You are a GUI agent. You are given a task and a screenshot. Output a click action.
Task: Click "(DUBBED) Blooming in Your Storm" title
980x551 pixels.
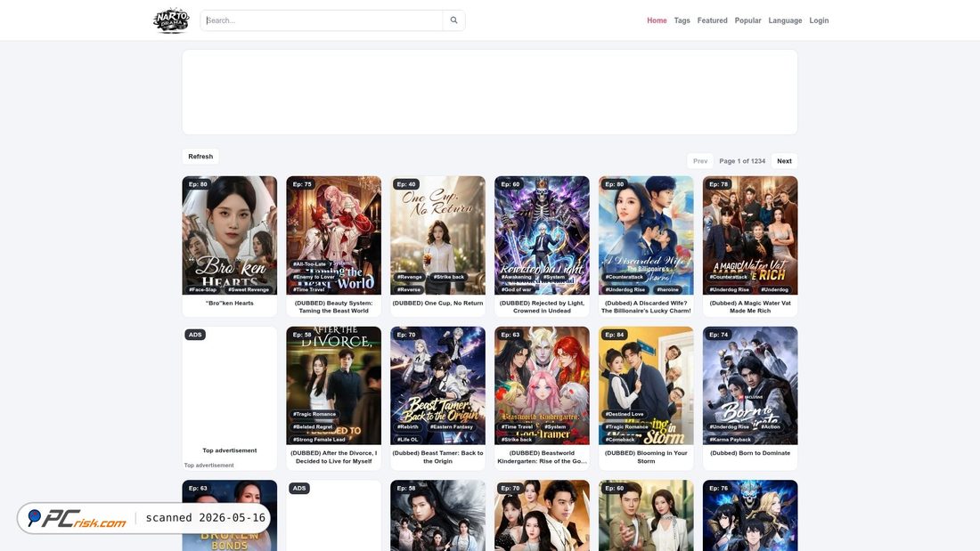pyautogui.click(x=646, y=458)
